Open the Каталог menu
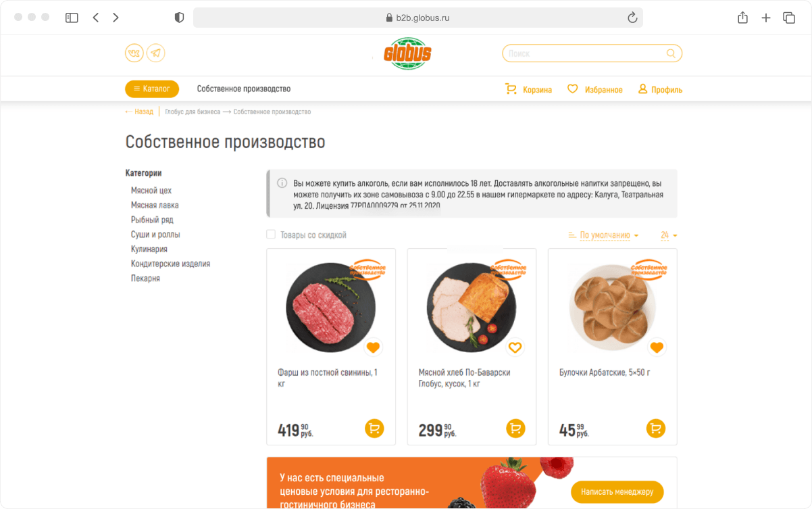 tap(152, 89)
